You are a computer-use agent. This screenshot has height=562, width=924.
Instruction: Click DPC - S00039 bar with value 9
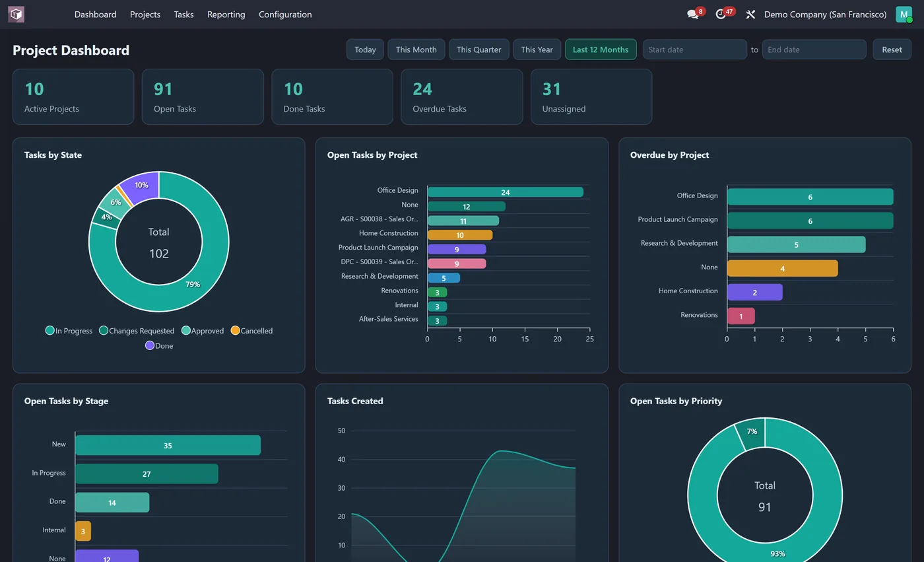pyautogui.click(x=457, y=263)
